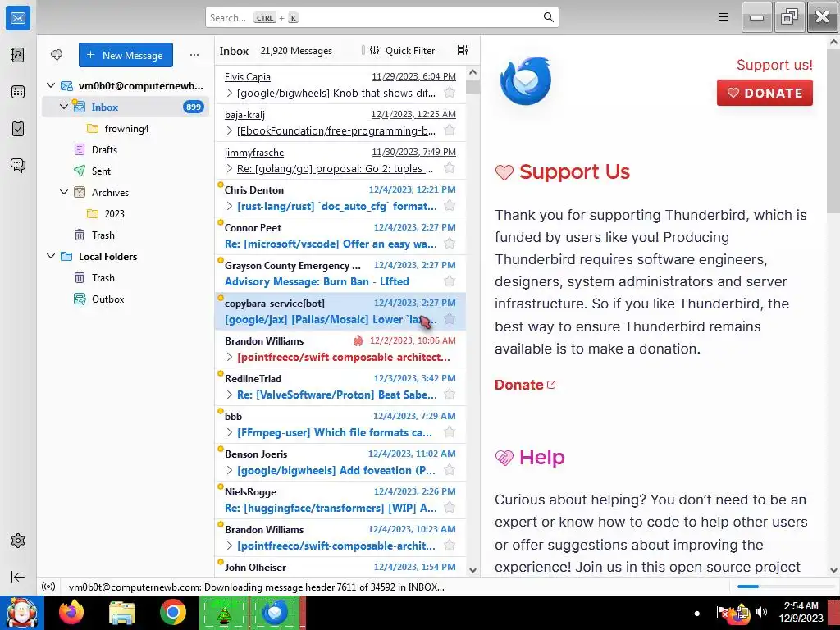The width and height of the screenshot is (840, 630).
Task: Star the Elvis Capia message
Action: pos(450,93)
